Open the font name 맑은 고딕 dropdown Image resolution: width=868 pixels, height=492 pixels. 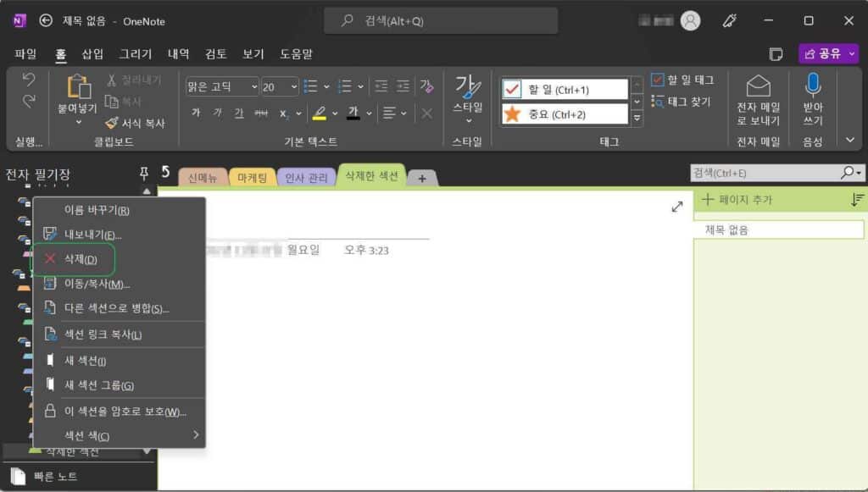(254, 86)
